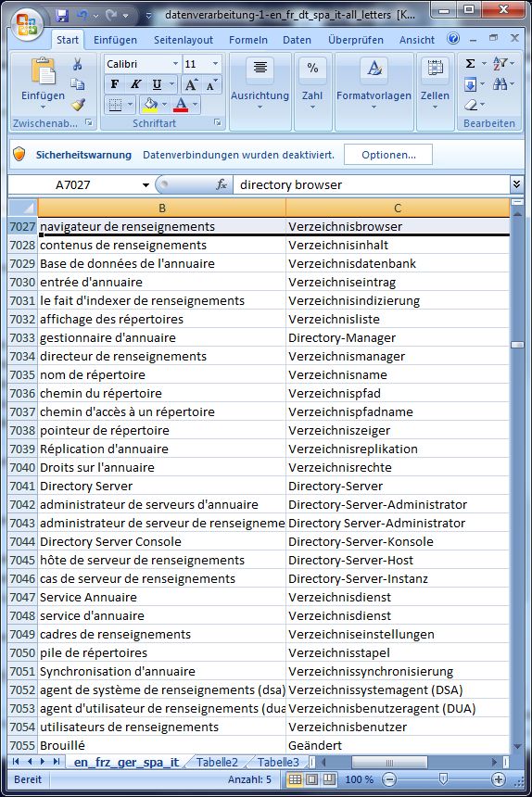This screenshot has width=532, height=797.
Task: Switch to Page Layout view in status bar
Action: tap(312, 779)
